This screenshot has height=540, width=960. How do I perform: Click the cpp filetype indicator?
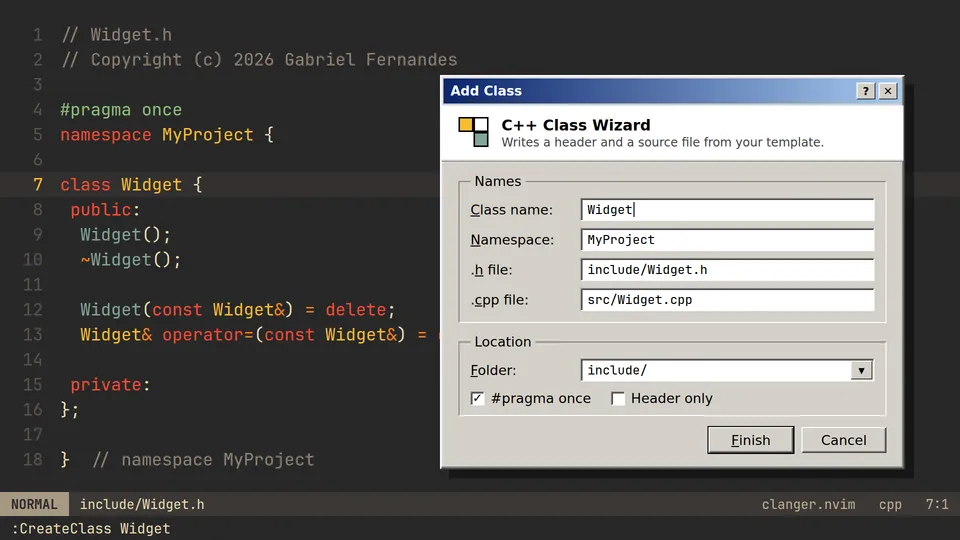pos(890,504)
